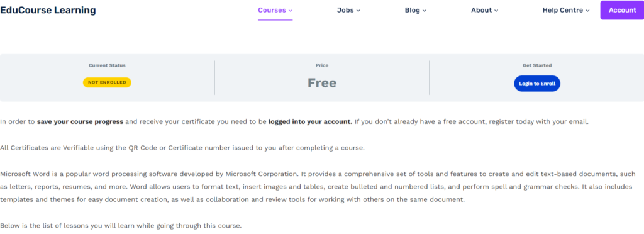Click the bold 'save your course progress' text
This screenshot has height=234, width=644.
click(x=80, y=122)
